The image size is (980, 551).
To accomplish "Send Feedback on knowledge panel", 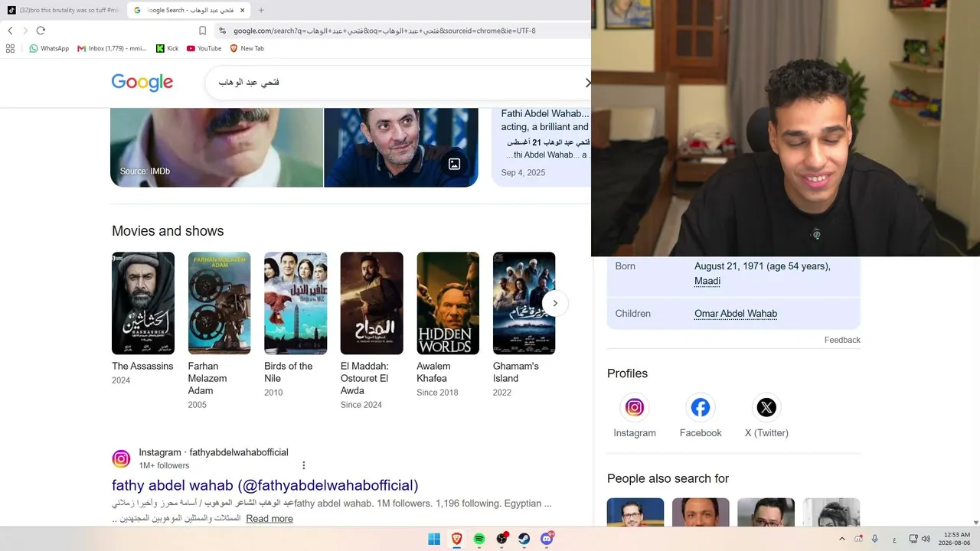I will pos(842,340).
